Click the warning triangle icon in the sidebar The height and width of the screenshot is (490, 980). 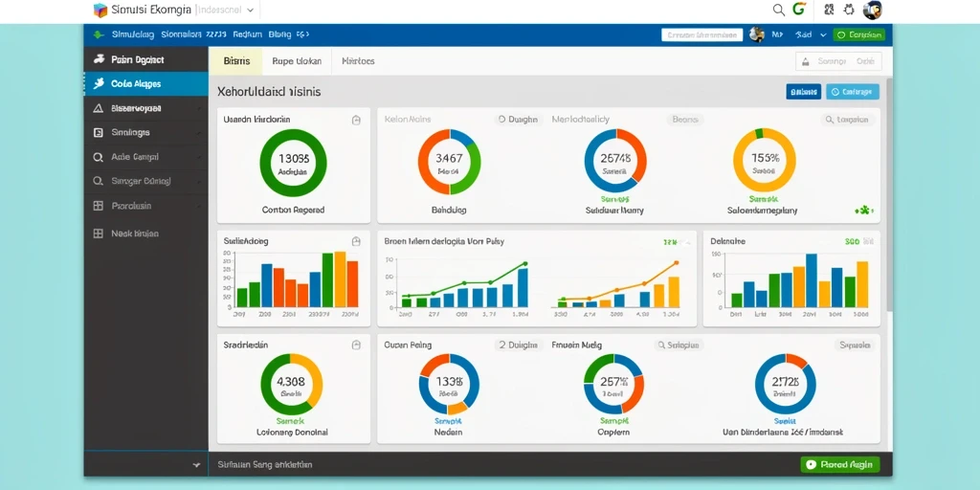click(99, 108)
